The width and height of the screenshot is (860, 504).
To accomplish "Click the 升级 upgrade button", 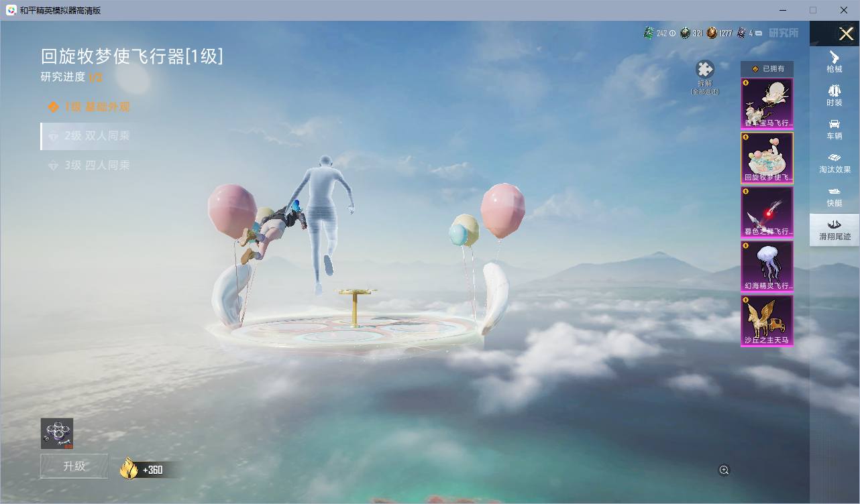I will pos(74,466).
